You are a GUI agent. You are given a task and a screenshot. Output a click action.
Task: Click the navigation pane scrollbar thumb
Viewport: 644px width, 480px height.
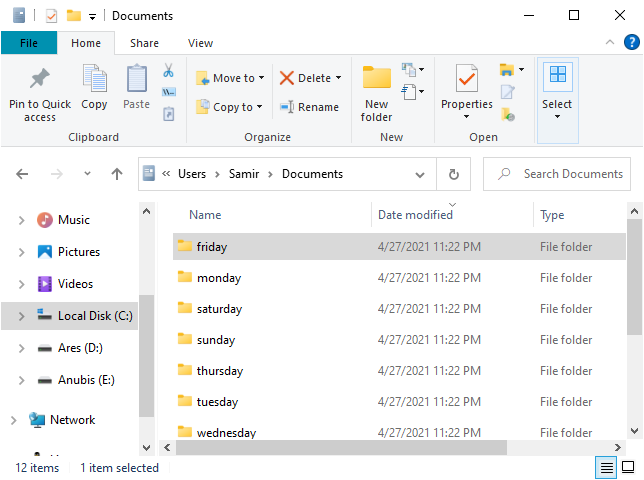pyautogui.click(x=146, y=356)
